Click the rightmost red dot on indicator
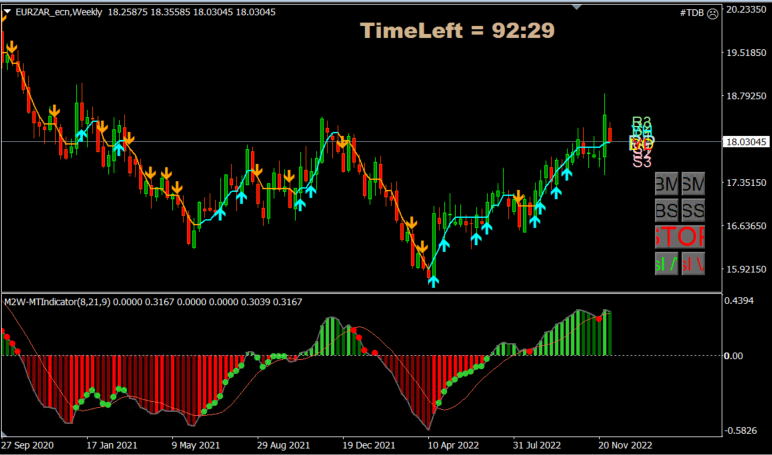 pos(599,317)
